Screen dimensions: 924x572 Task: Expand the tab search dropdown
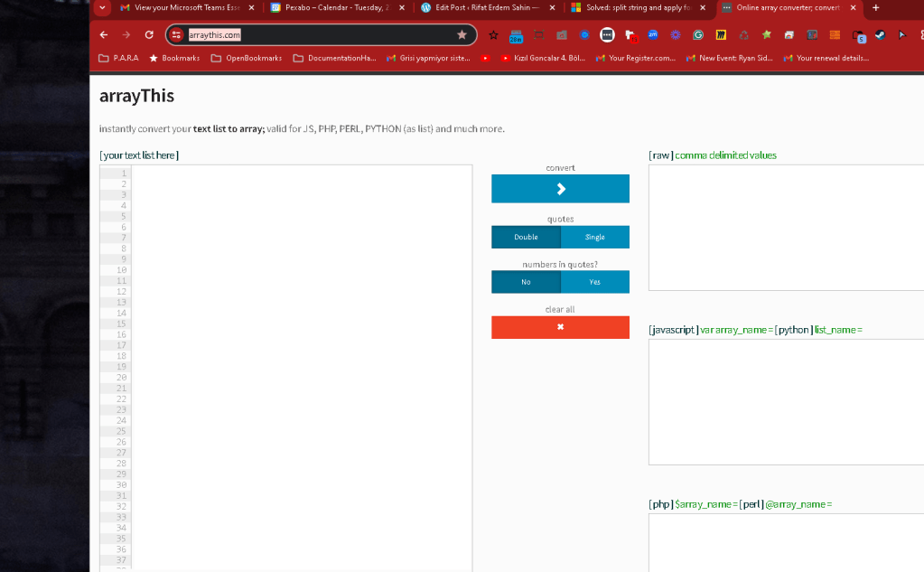click(102, 7)
